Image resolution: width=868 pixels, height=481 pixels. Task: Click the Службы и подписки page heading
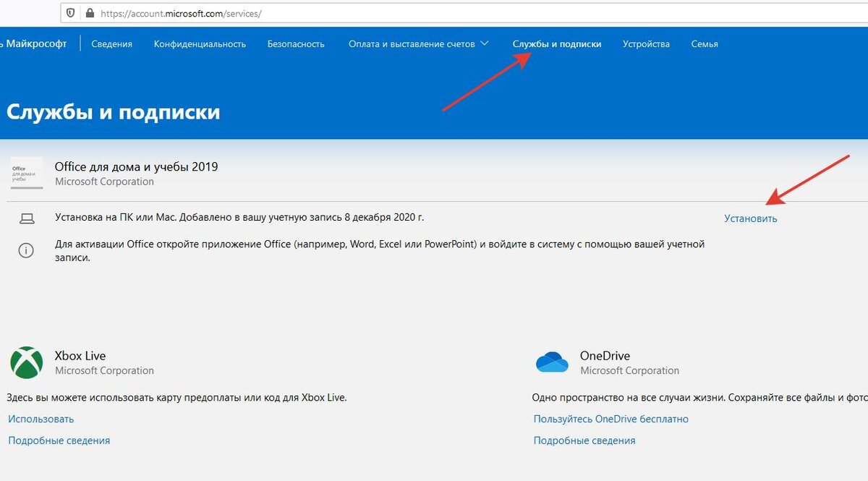pyautogui.click(x=113, y=112)
